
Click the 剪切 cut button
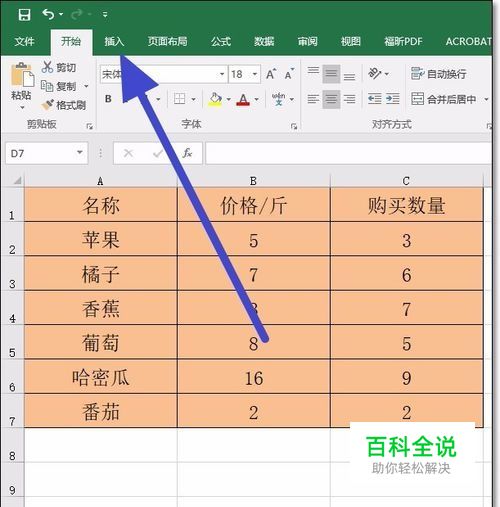(59, 67)
